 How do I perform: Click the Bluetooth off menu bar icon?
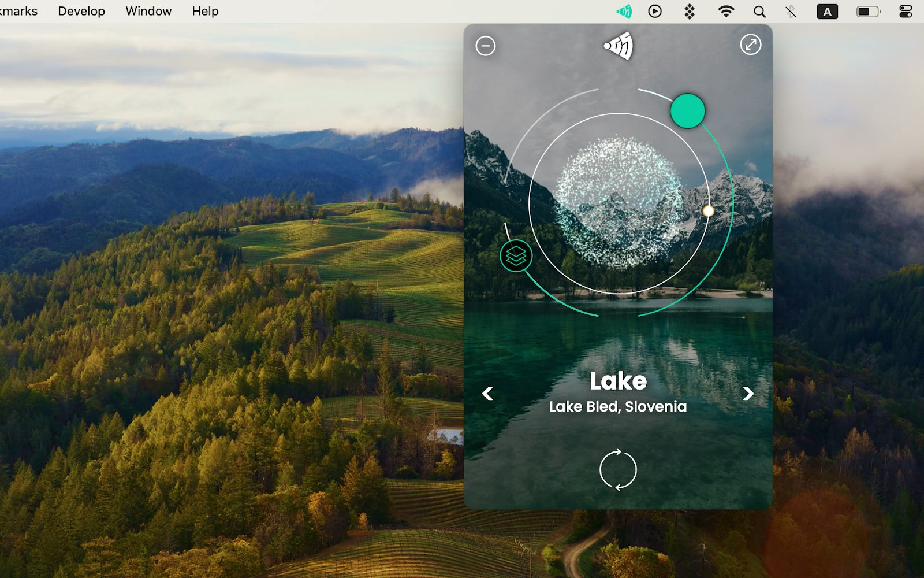791,11
